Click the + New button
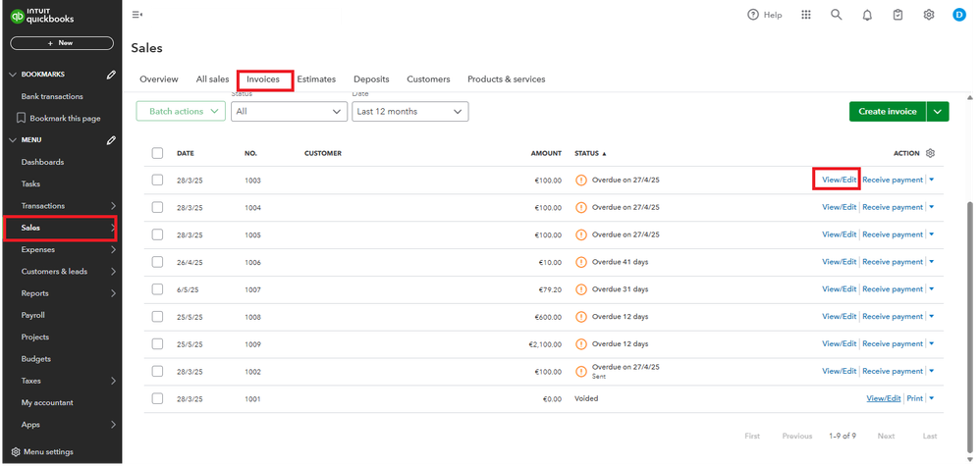Screen dimensions: 980x466 [62, 43]
